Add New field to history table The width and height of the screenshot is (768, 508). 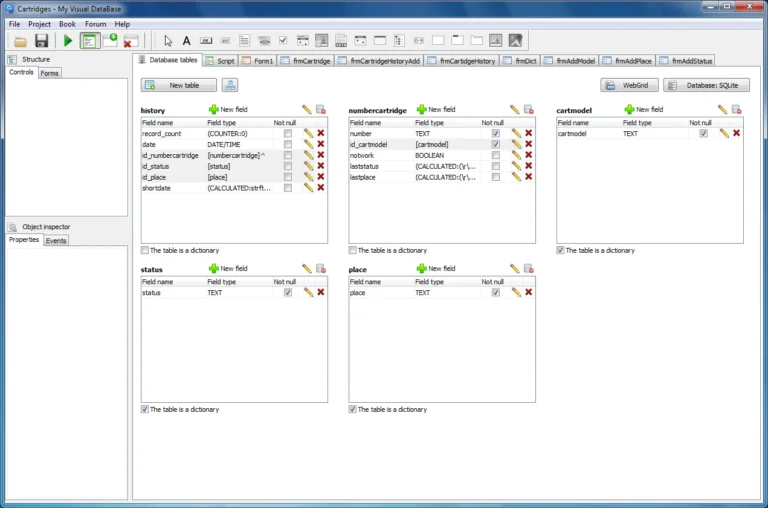(228, 109)
